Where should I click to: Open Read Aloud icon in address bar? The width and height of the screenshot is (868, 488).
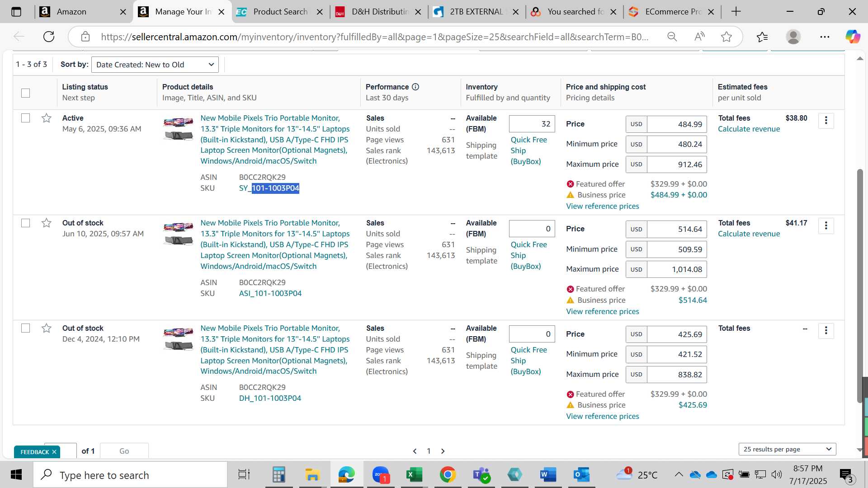pyautogui.click(x=699, y=37)
